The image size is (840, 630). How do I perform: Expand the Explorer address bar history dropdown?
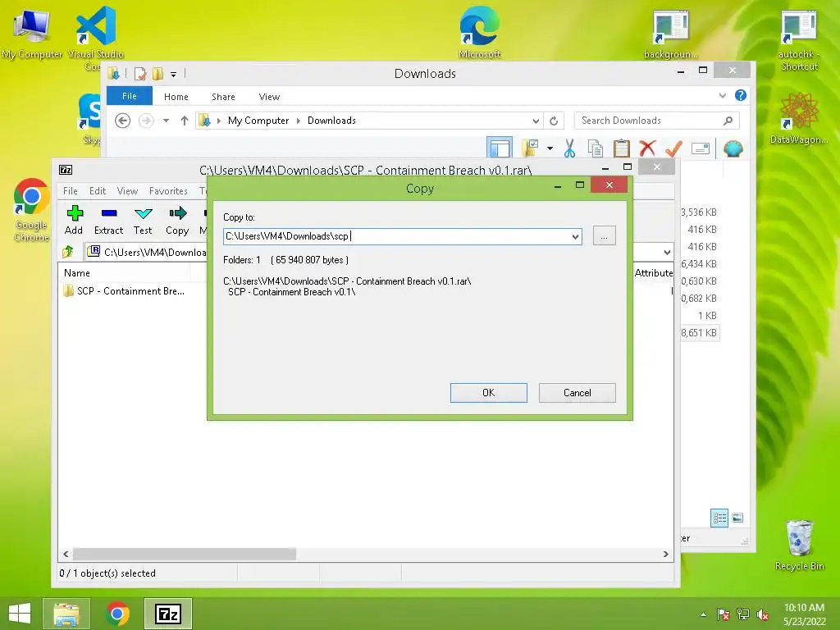point(536,121)
